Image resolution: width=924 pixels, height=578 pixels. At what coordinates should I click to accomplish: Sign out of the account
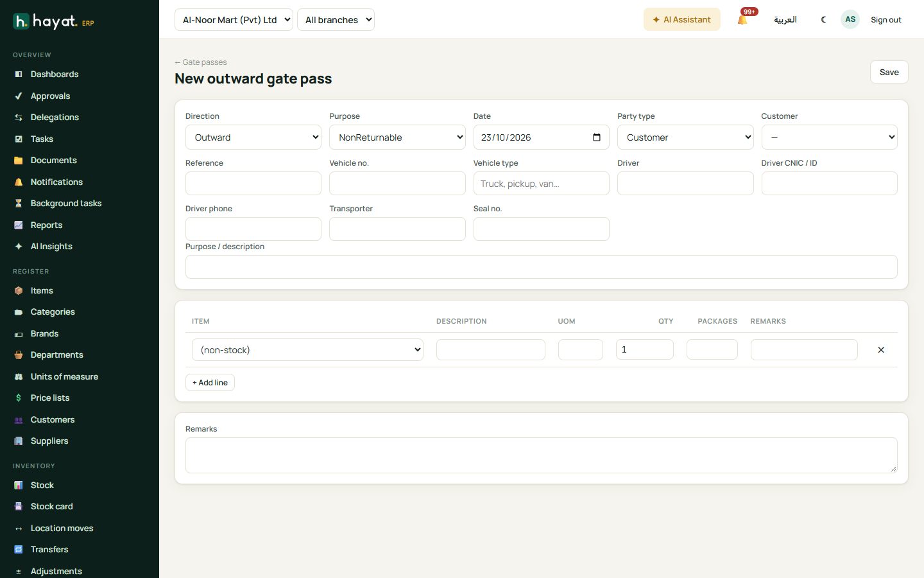[x=886, y=20]
